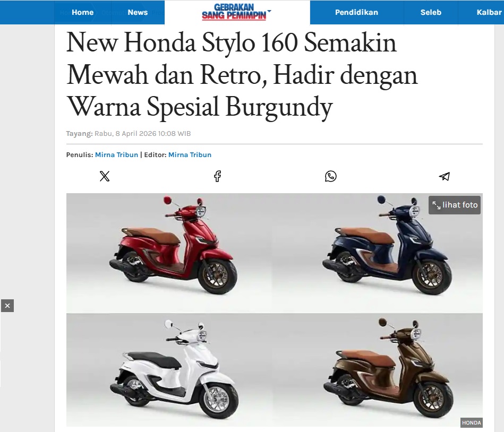This screenshot has height=432, width=504.
Task: Share article via WhatsApp icon
Action: point(331,176)
